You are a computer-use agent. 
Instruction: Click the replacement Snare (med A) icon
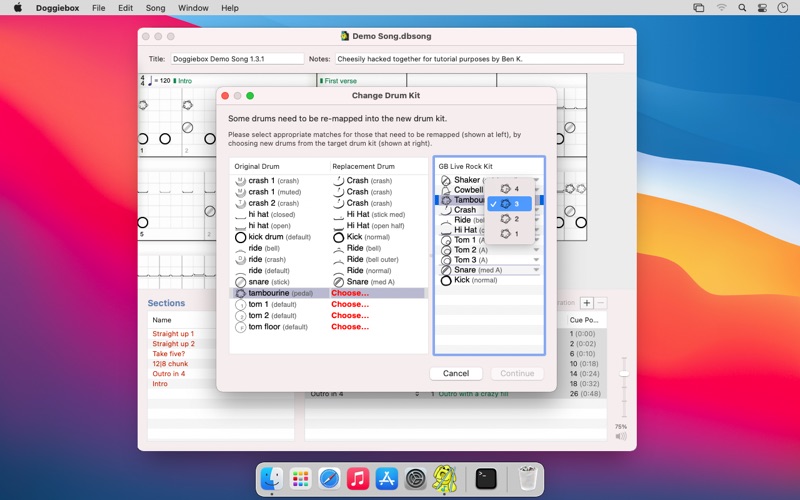[338, 282]
